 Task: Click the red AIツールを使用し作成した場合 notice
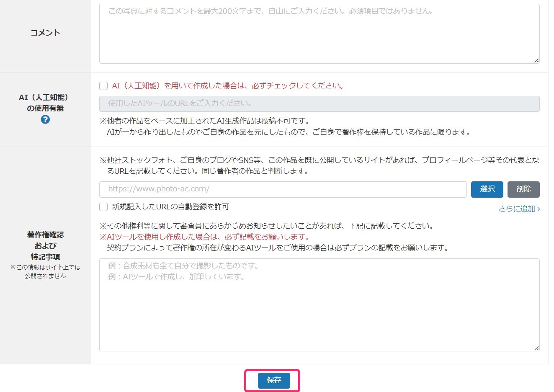click(x=204, y=237)
